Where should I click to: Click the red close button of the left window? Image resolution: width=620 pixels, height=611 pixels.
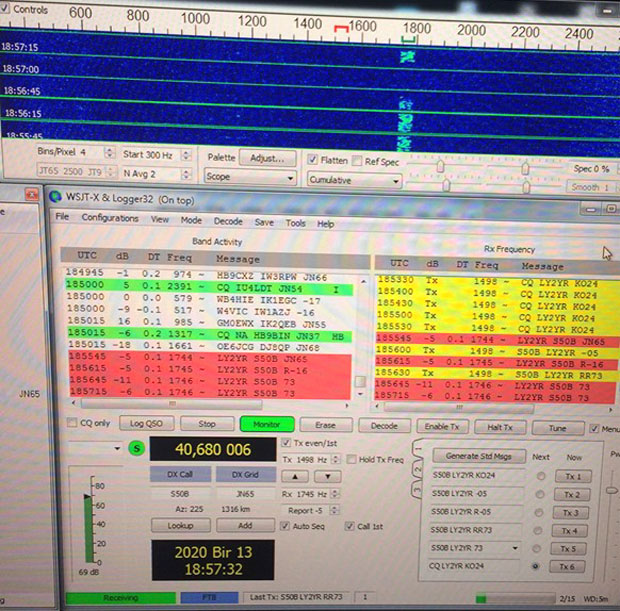(x=32, y=194)
